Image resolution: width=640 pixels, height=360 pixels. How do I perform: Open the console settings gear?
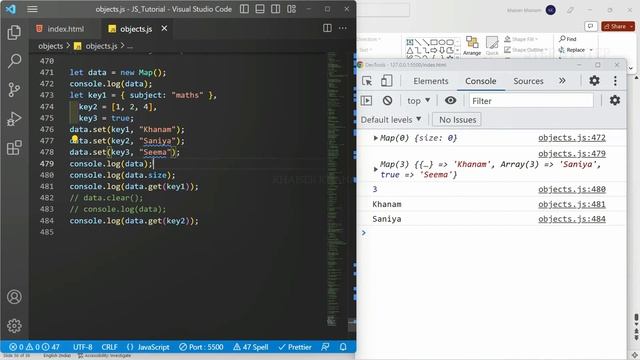pos(615,100)
